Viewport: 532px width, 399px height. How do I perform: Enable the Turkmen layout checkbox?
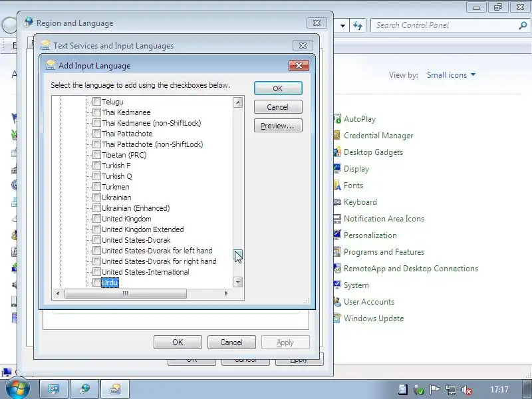click(96, 187)
